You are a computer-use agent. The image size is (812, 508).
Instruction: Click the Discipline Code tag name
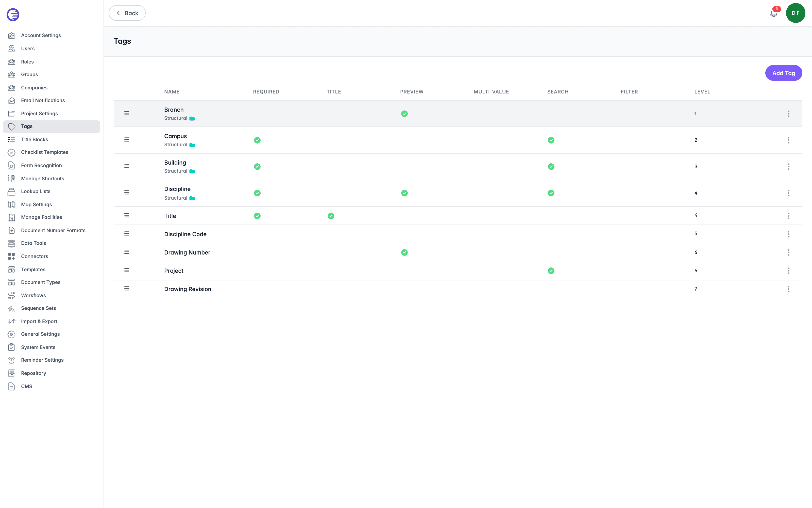(x=185, y=234)
